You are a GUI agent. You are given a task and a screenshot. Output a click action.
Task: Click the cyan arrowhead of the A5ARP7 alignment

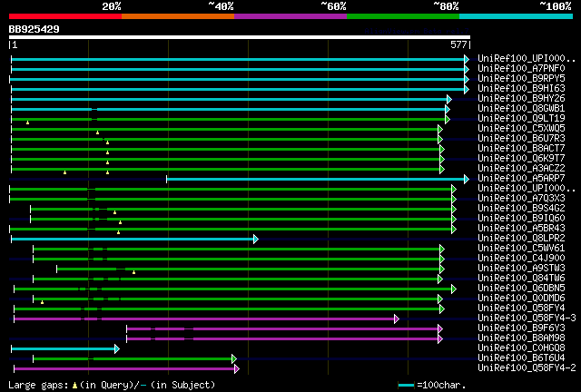tap(467, 180)
